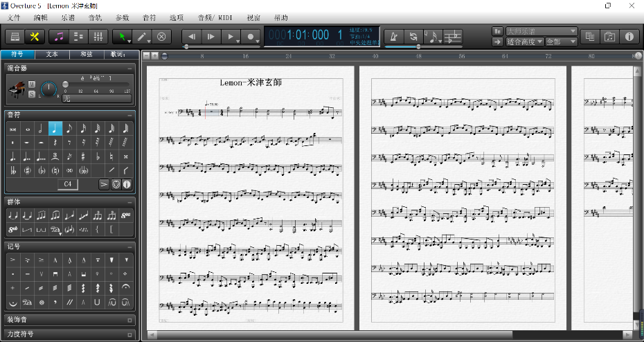This screenshot has height=342, width=644.
Task: Open the 音频/MIDI menu
Action: pyautogui.click(x=215, y=18)
